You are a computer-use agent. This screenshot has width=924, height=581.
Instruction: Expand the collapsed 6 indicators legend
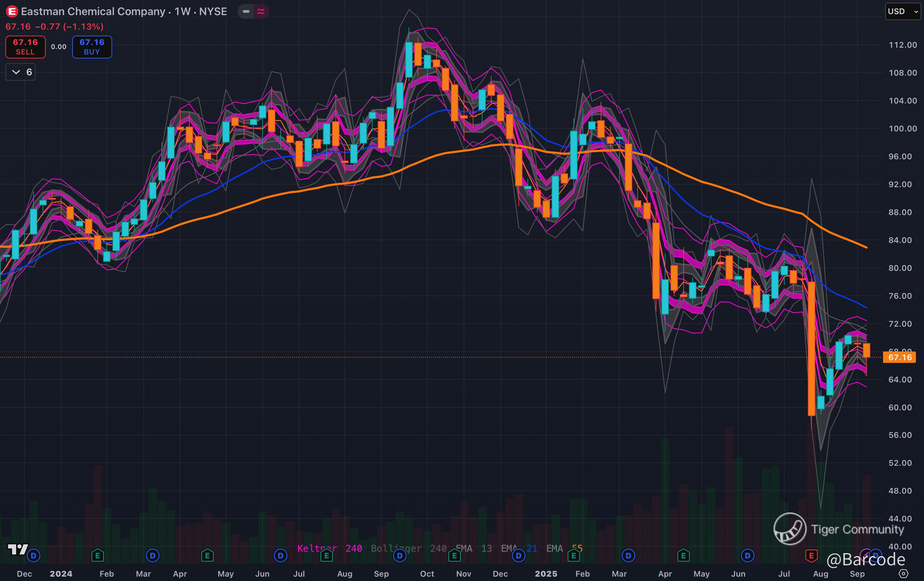(21, 72)
